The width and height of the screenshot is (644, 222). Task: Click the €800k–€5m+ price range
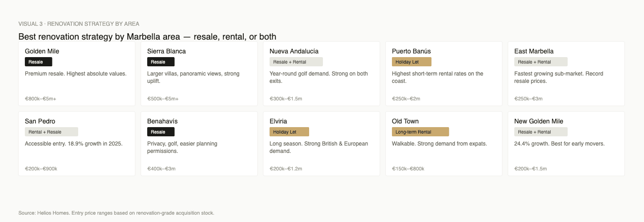tap(40, 99)
